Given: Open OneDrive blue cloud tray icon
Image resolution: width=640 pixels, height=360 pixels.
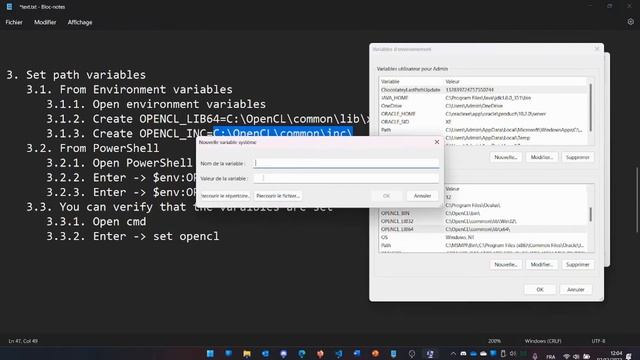Looking at the screenshot, I should tap(473, 354).
